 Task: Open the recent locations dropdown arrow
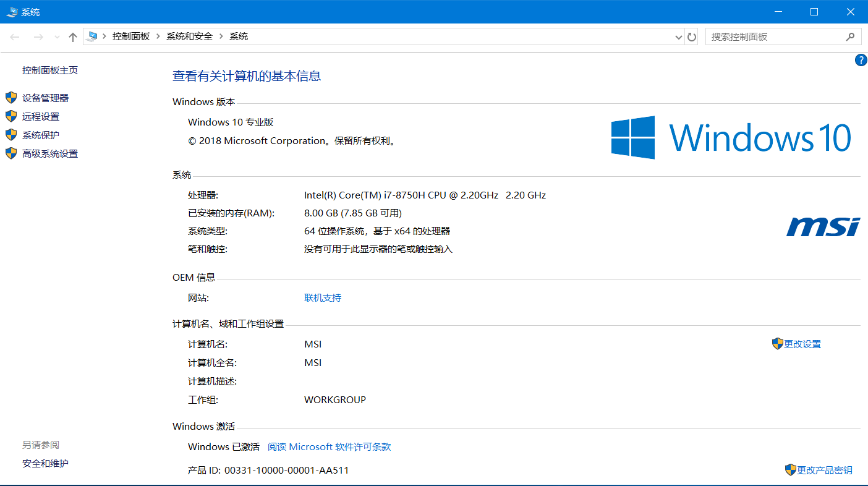tap(57, 37)
